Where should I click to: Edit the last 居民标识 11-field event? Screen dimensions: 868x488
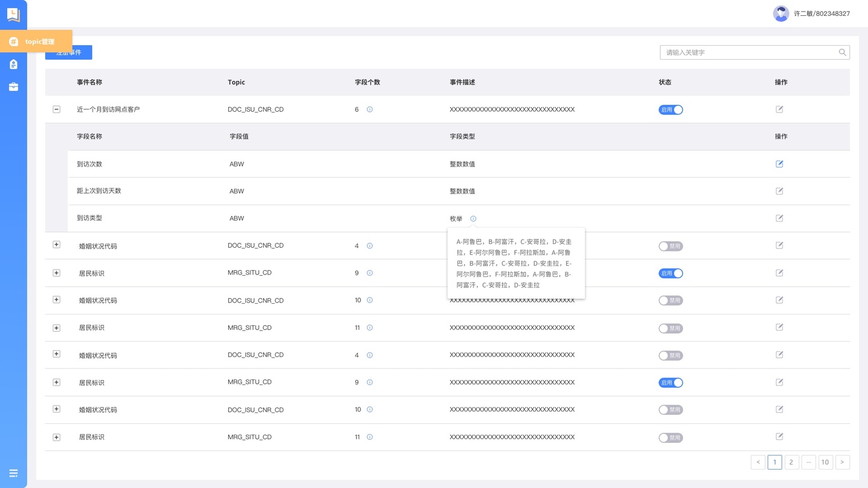click(780, 437)
